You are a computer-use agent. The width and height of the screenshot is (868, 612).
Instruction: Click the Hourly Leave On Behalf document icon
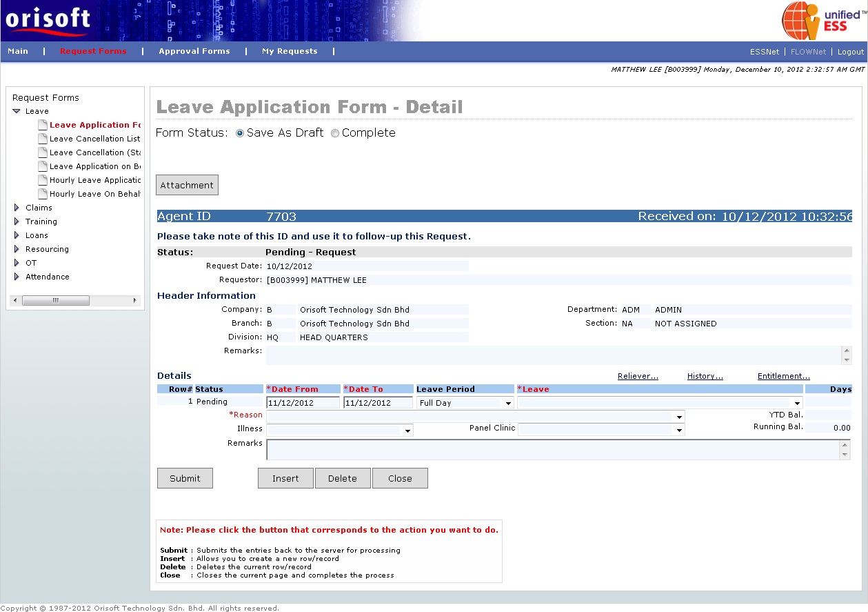coord(43,194)
